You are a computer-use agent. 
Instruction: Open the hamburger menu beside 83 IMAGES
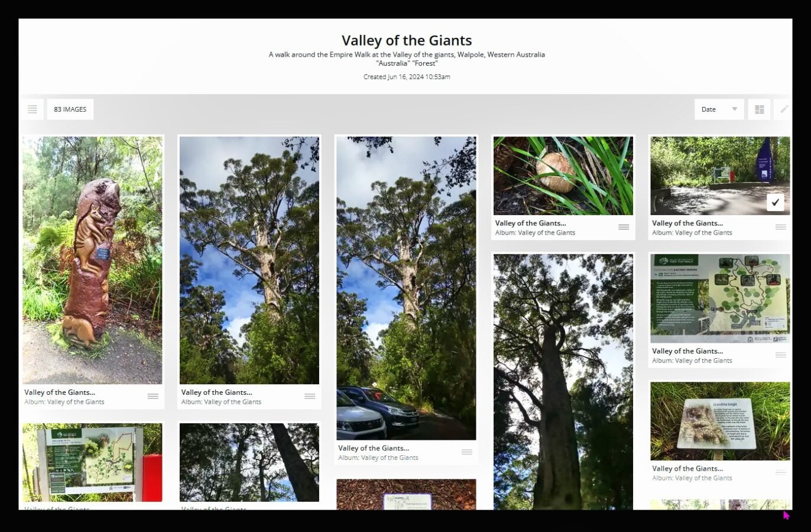click(33, 109)
